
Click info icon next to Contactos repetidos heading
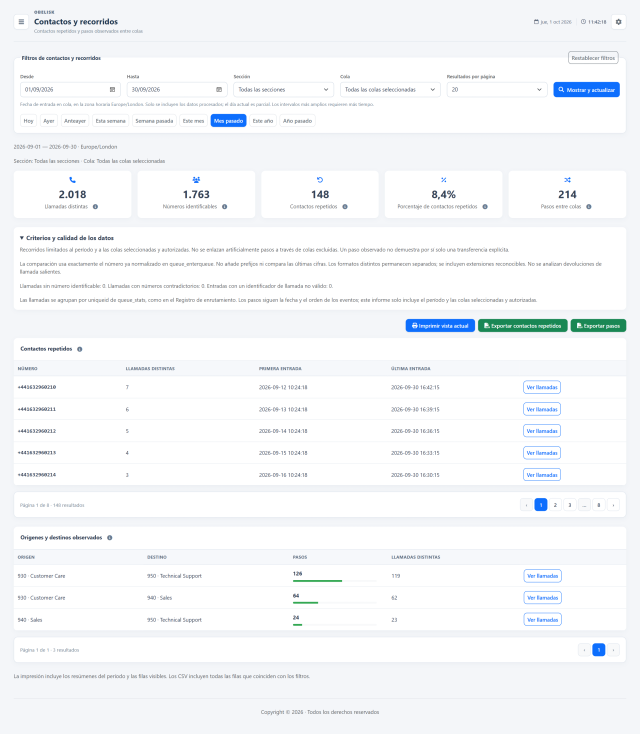[x=80, y=349]
